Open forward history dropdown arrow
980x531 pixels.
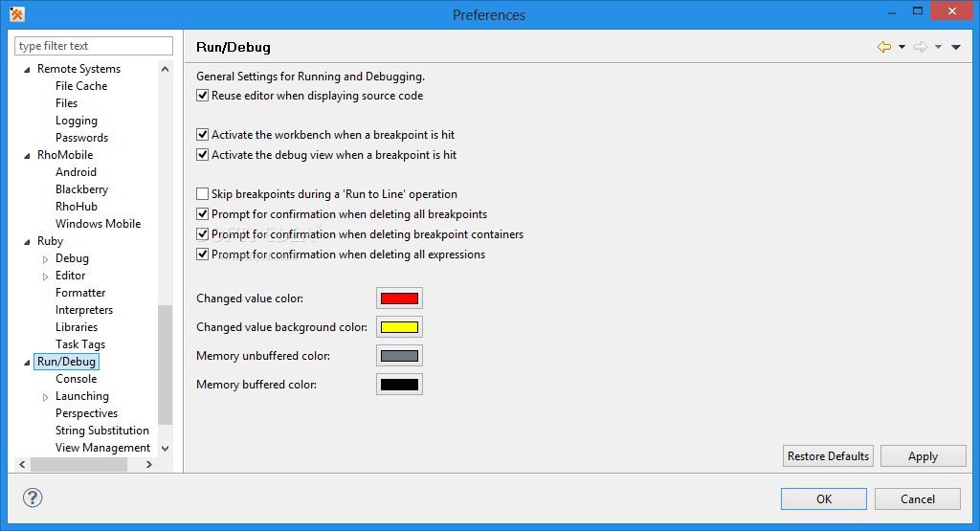click(x=938, y=47)
